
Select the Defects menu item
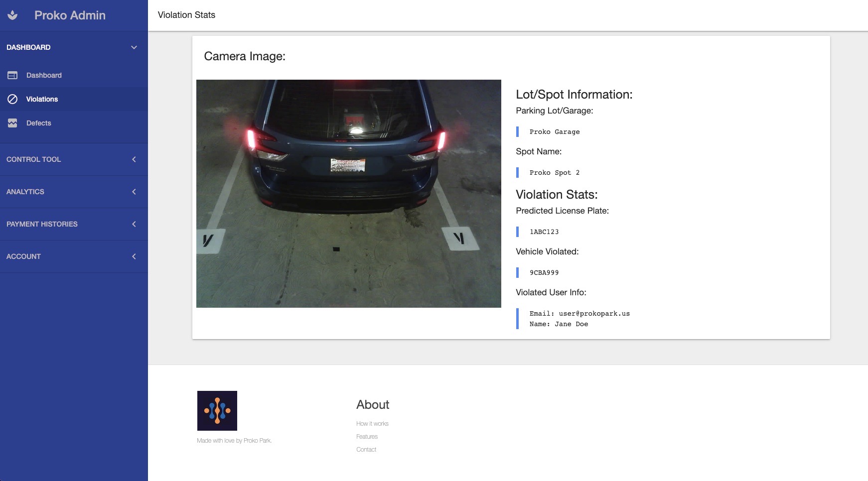tap(39, 123)
